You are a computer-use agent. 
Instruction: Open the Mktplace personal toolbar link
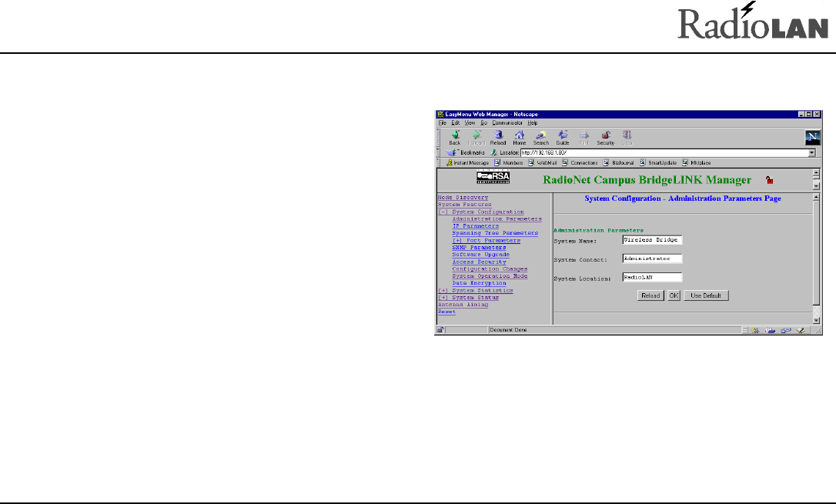(697, 163)
